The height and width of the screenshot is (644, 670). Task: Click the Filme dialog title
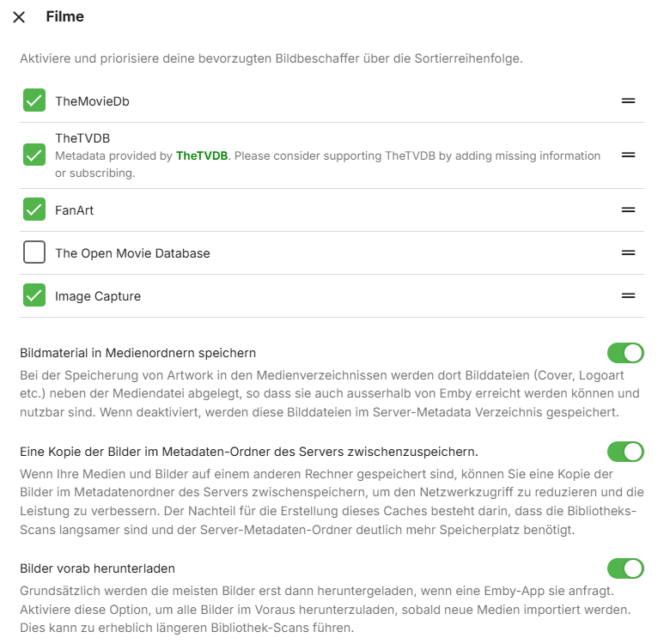(64, 16)
